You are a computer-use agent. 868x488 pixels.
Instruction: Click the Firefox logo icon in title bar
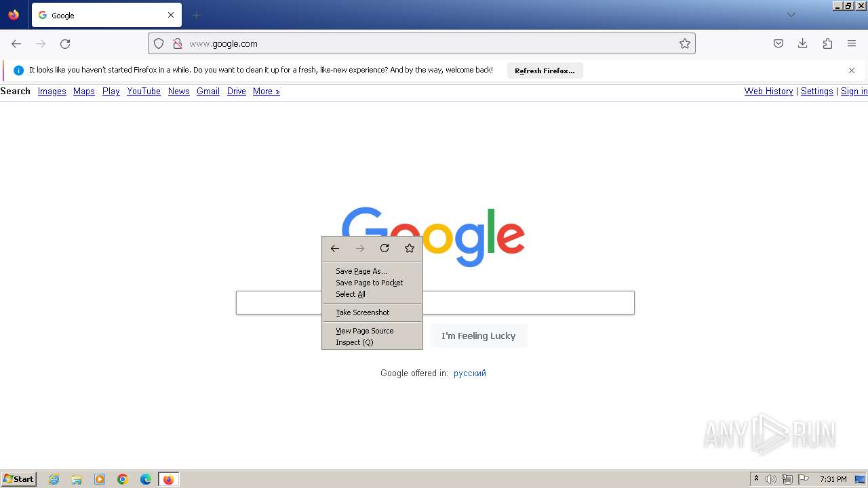point(14,15)
